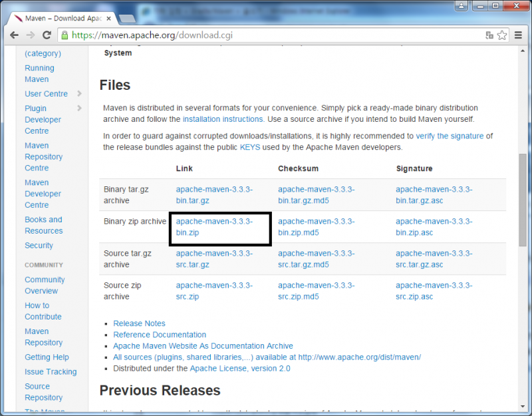Open Apache Maven Website As Documentation Archive
Viewport: 532px width, 416px height.
click(203, 345)
